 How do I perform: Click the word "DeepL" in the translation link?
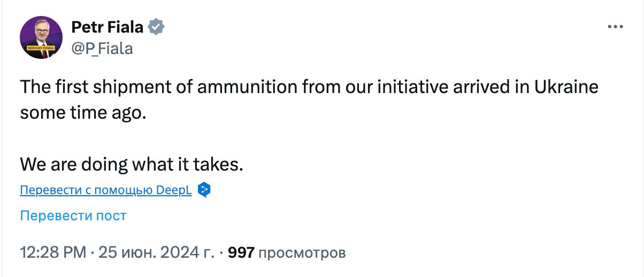[175, 190]
